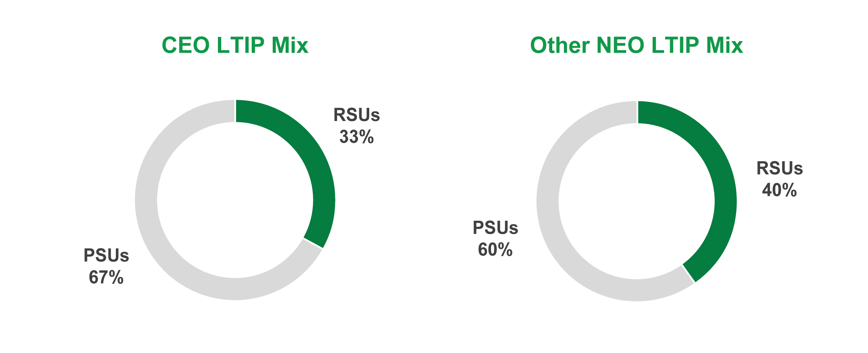This screenshot has height=353, width=868.
Task: Click 'LTIP' in the CEO chart title
Action: (240, 45)
